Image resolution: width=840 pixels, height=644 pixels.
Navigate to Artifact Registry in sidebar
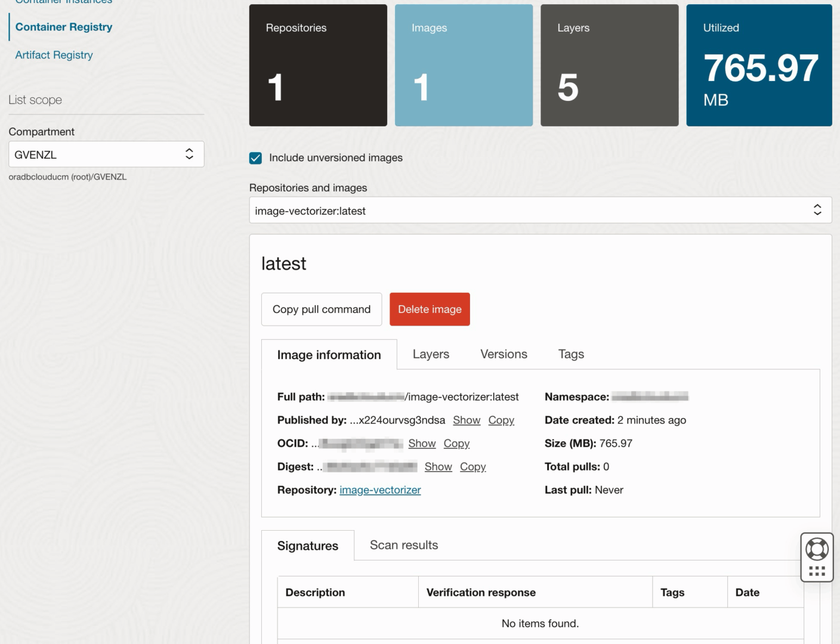coord(54,54)
